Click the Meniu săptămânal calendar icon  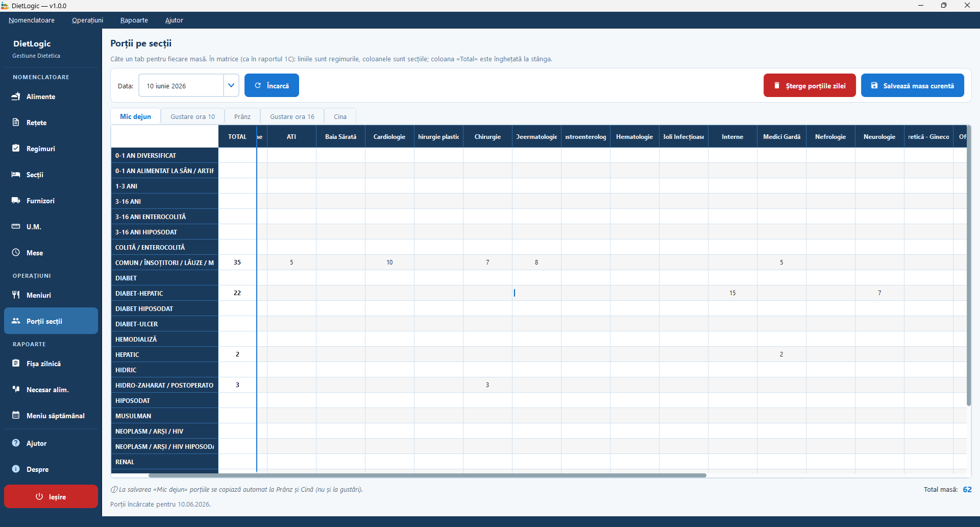tap(16, 415)
